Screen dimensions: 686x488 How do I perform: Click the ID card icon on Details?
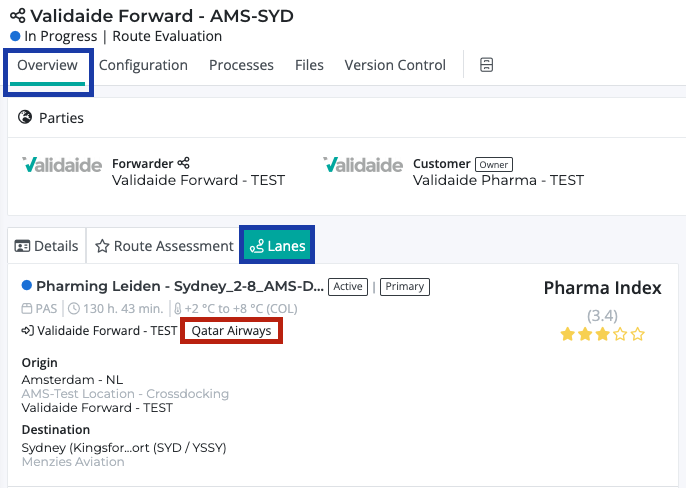pyautogui.click(x=22, y=246)
